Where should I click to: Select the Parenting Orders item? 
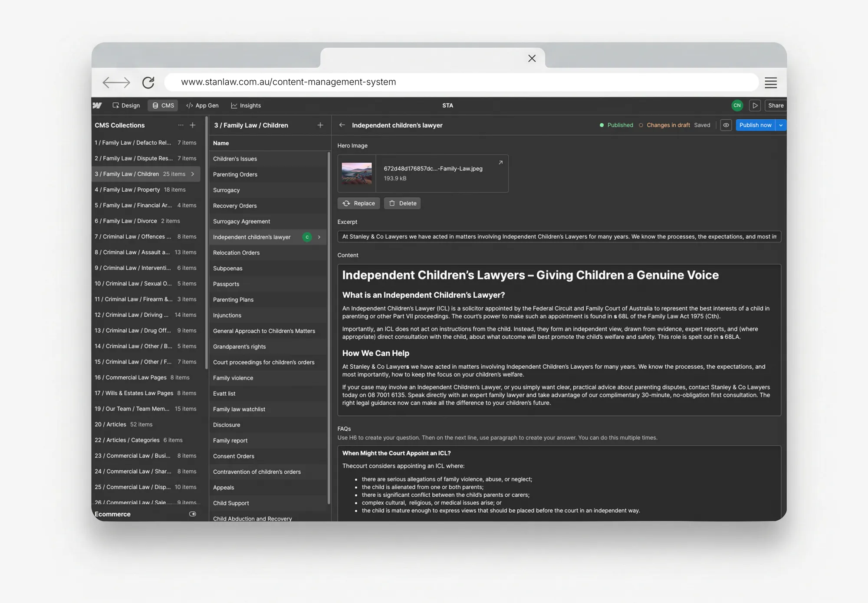[268, 174]
